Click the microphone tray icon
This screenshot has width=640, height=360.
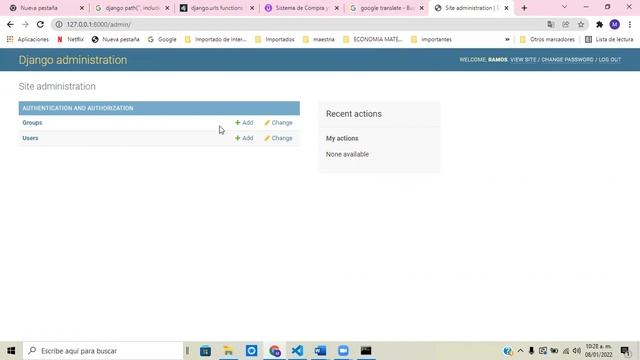(531, 351)
